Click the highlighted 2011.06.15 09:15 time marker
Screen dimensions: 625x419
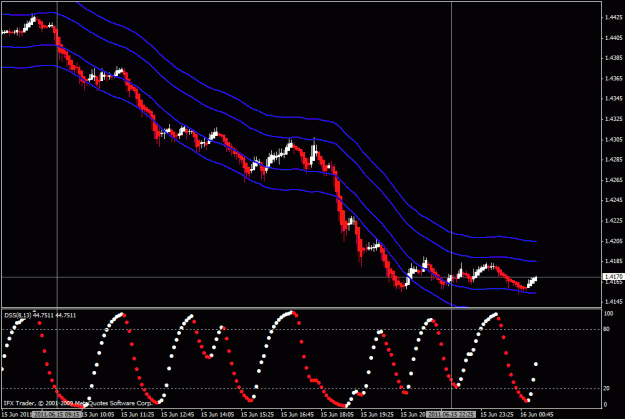(57, 415)
